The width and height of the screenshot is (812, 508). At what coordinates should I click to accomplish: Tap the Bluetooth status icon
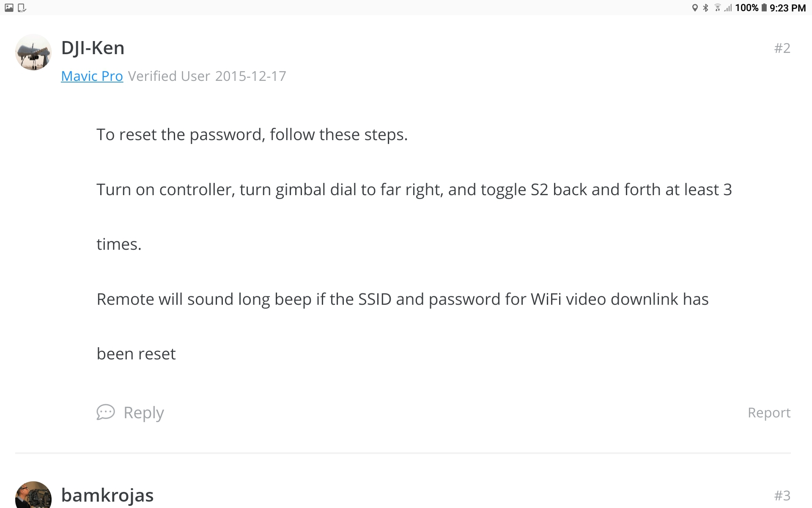pos(705,8)
